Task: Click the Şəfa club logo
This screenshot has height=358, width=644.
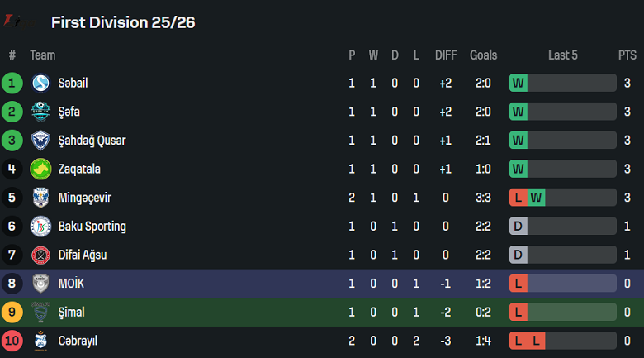Action: pyautogui.click(x=40, y=112)
